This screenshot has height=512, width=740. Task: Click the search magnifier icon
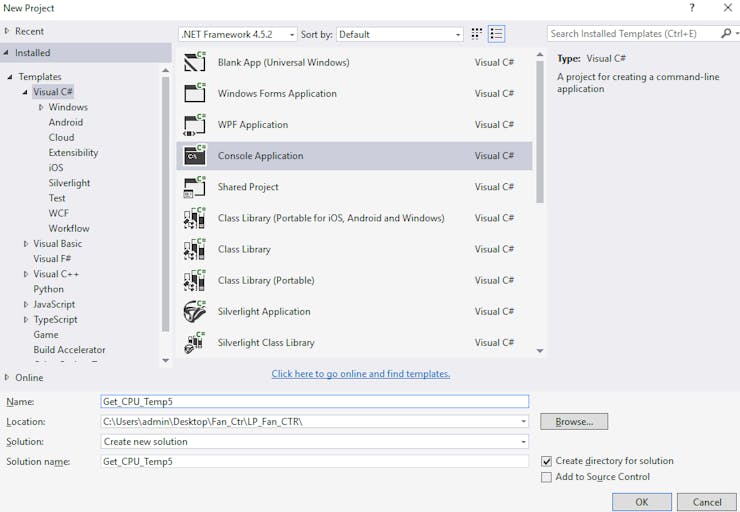726,34
